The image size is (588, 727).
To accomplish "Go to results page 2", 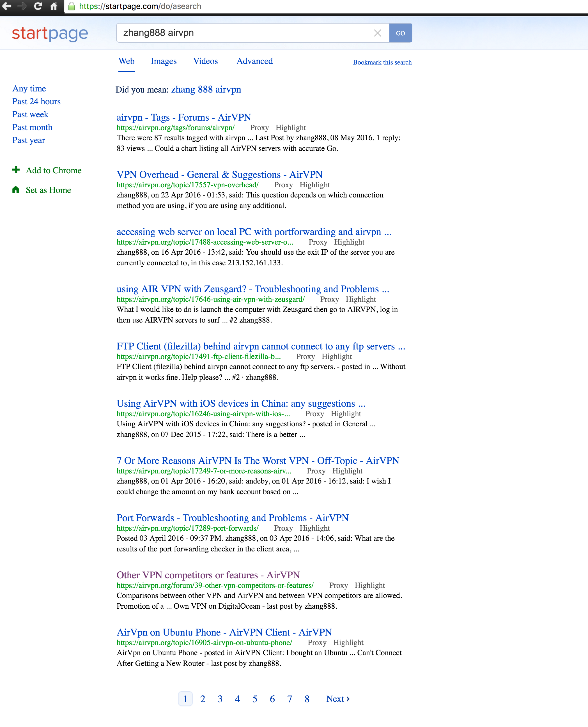I will (x=203, y=699).
